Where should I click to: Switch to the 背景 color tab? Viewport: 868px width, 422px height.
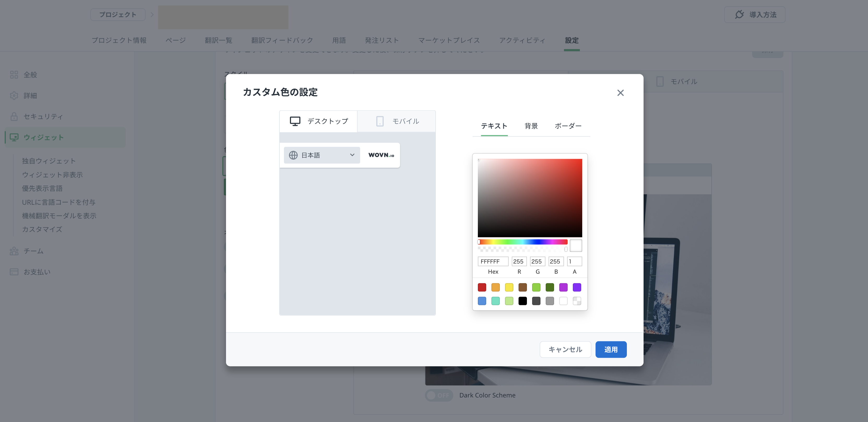(x=531, y=126)
